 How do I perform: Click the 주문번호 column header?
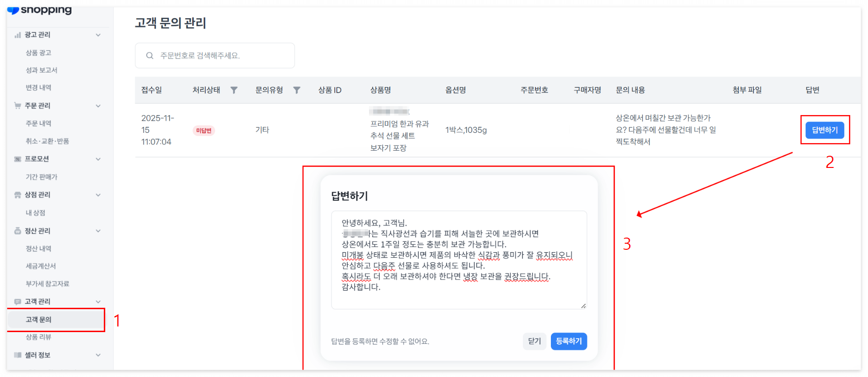534,90
